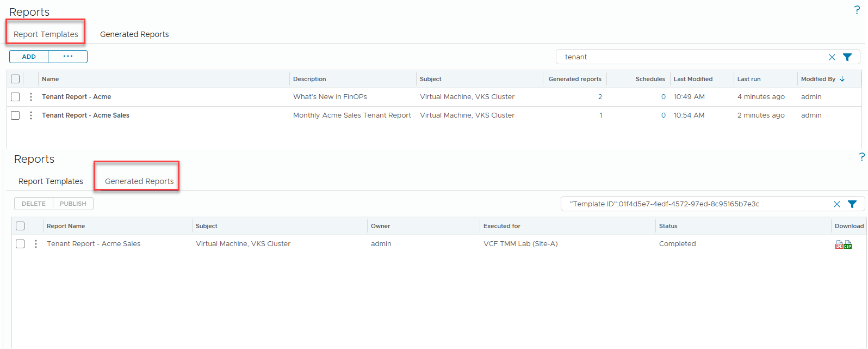868x349 pixels.
Task: Click the "Tenant Report - Acme" template name
Action: [77, 97]
